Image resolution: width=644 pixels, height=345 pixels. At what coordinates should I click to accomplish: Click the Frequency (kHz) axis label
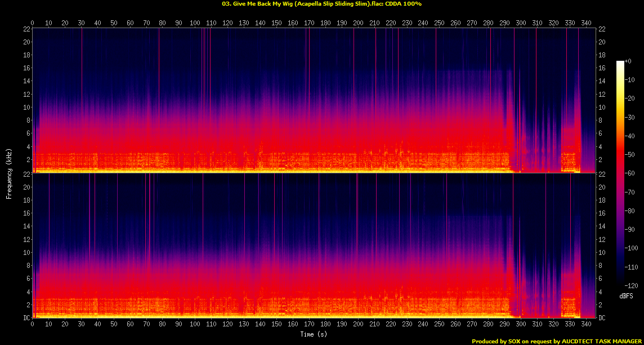pyautogui.click(x=9, y=173)
